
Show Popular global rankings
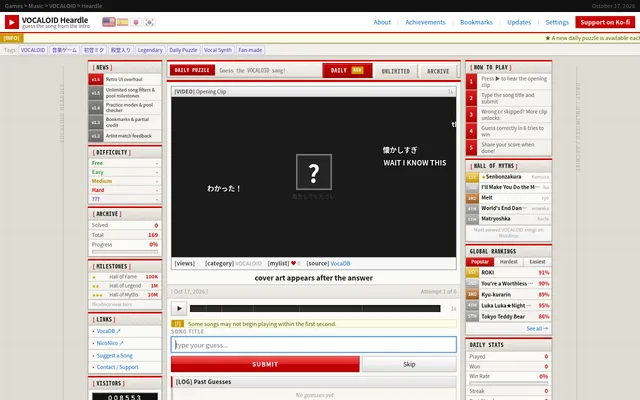[x=480, y=262]
